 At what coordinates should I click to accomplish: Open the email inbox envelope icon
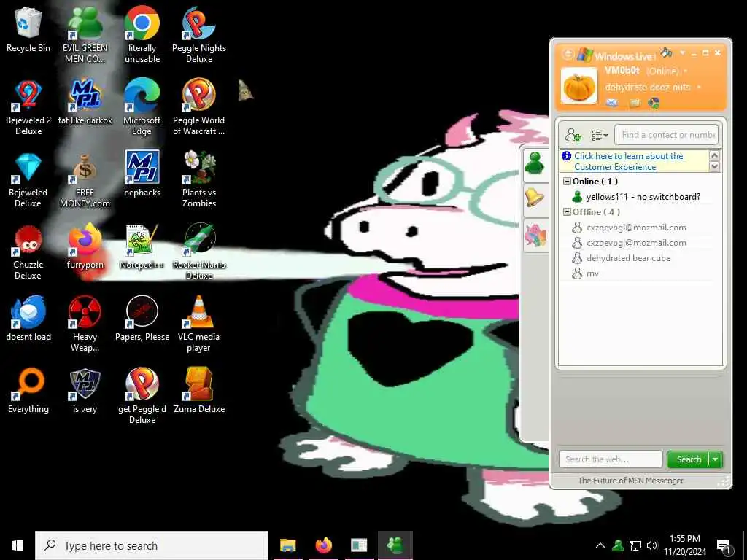tap(612, 102)
